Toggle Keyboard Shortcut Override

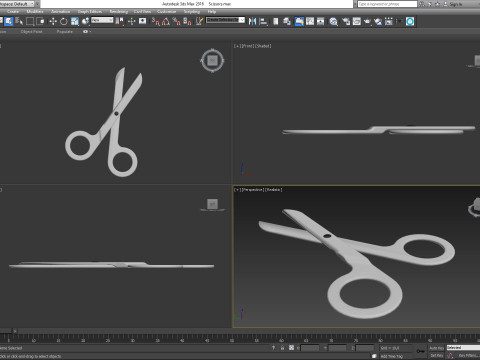coord(142,22)
